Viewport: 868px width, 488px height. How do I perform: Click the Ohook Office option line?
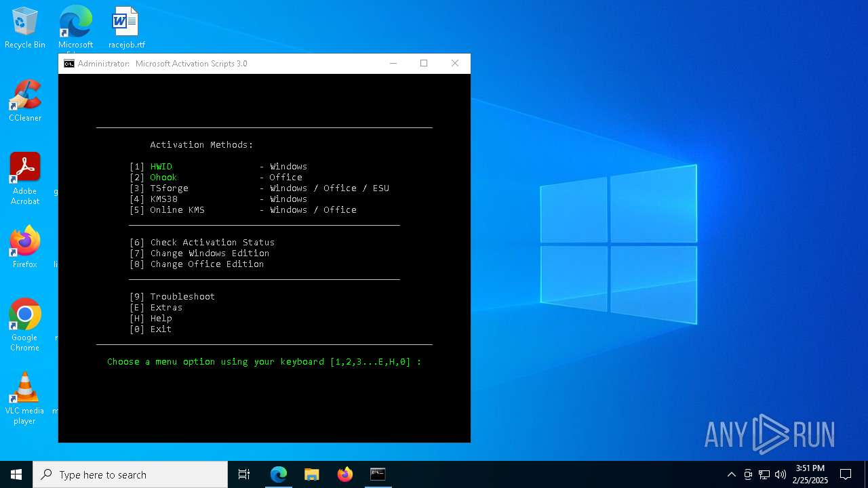pyautogui.click(x=216, y=178)
